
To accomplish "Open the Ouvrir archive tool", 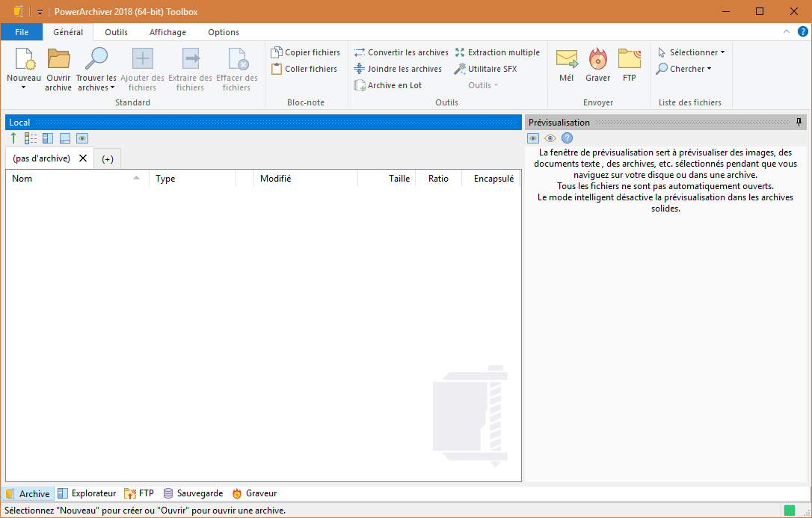I will pyautogui.click(x=58, y=67).
